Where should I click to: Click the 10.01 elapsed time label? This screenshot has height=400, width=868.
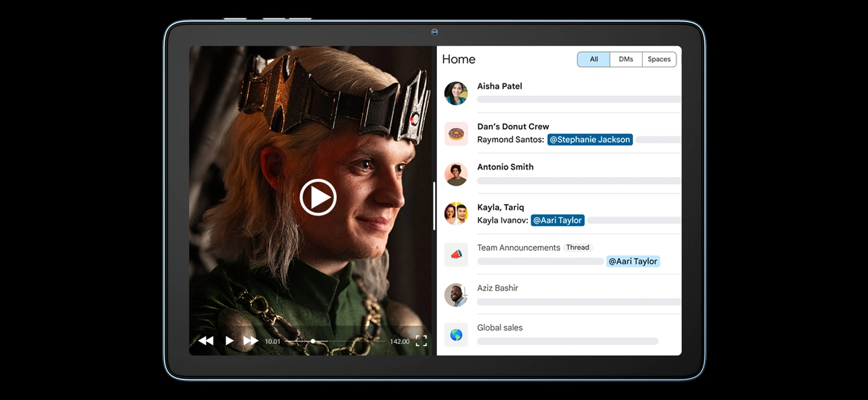272,342
